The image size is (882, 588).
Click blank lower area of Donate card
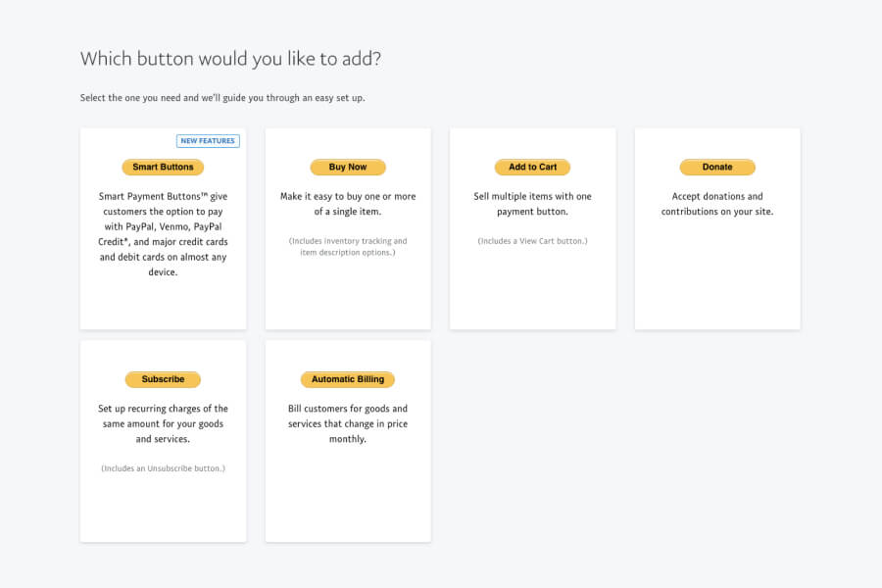tap(717, 284)
